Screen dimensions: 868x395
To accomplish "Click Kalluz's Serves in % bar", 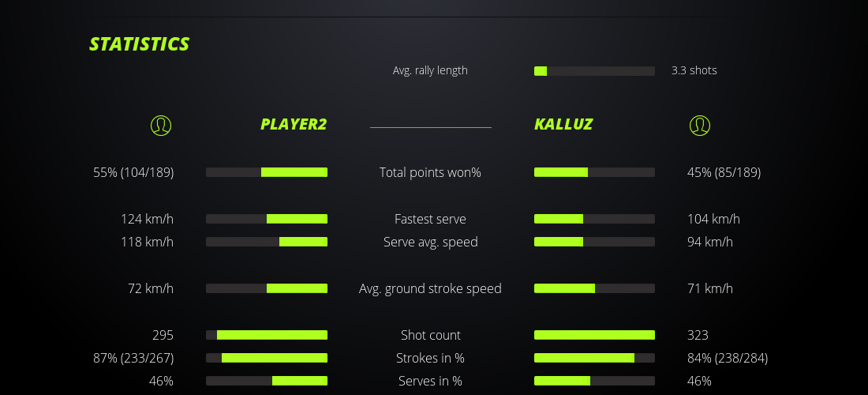I will click(594, 381).
